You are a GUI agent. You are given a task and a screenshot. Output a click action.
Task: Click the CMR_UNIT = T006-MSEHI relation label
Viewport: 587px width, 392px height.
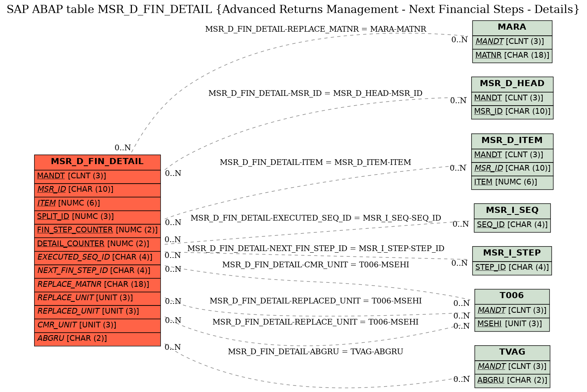[316, 265]
